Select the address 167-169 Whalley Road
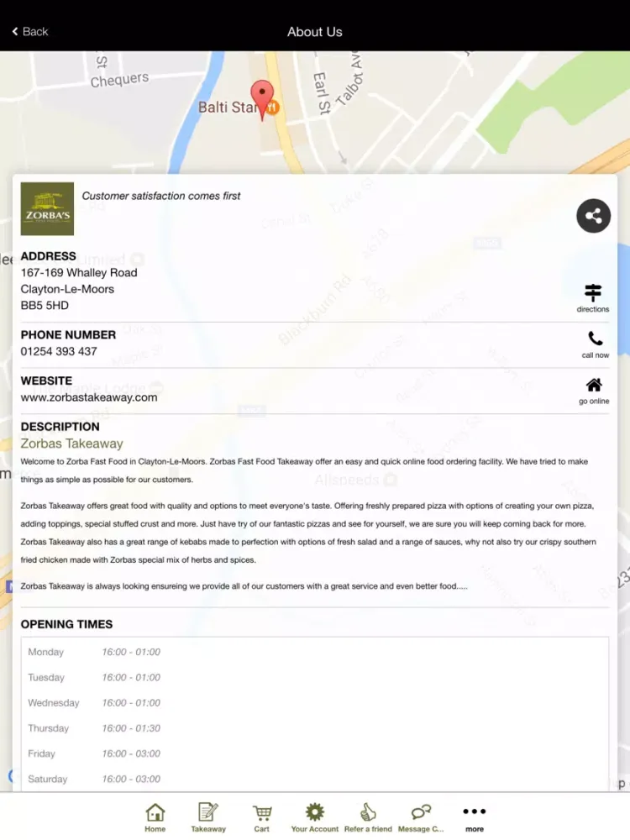The height and width of the screenshot is (840, 630). pyautogui.click(x=79, y=273)
